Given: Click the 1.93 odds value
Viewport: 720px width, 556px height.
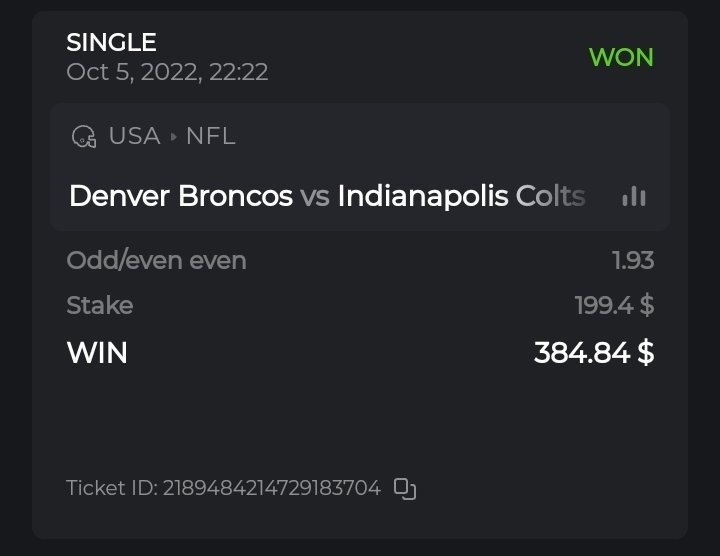Looking at the screenshot, I should coord(633,261).
